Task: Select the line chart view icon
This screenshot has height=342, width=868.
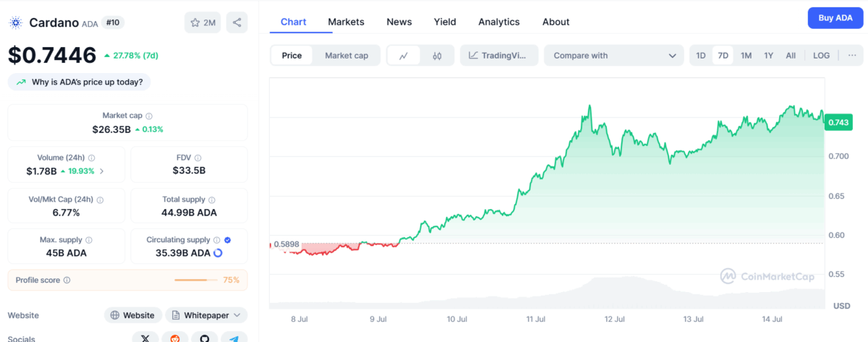Action: click(x=404, y=56)
